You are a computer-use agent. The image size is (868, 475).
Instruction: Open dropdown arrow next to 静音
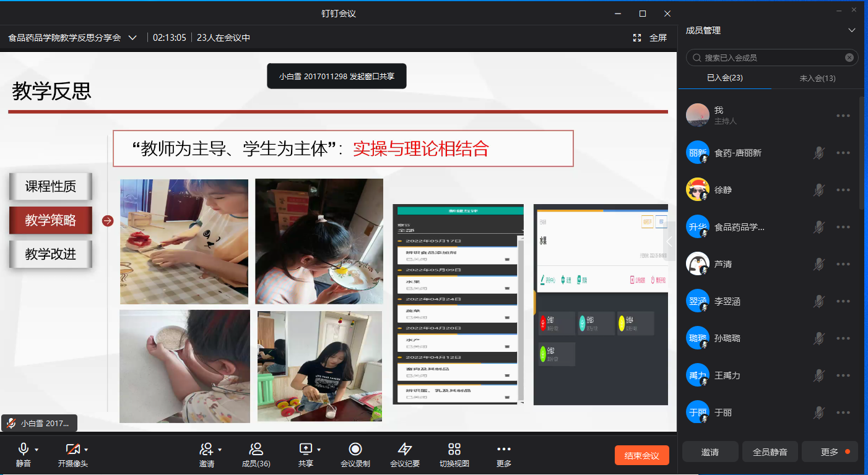37,450
